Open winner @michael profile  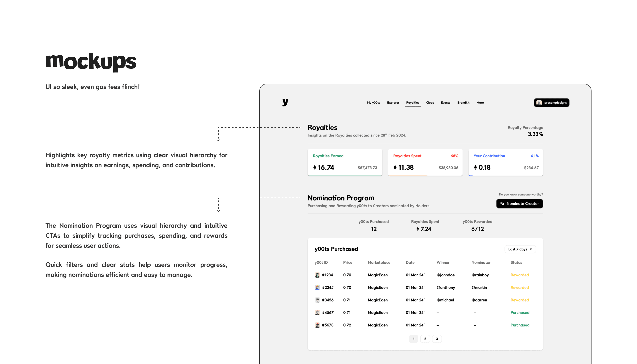coord(445,300)
